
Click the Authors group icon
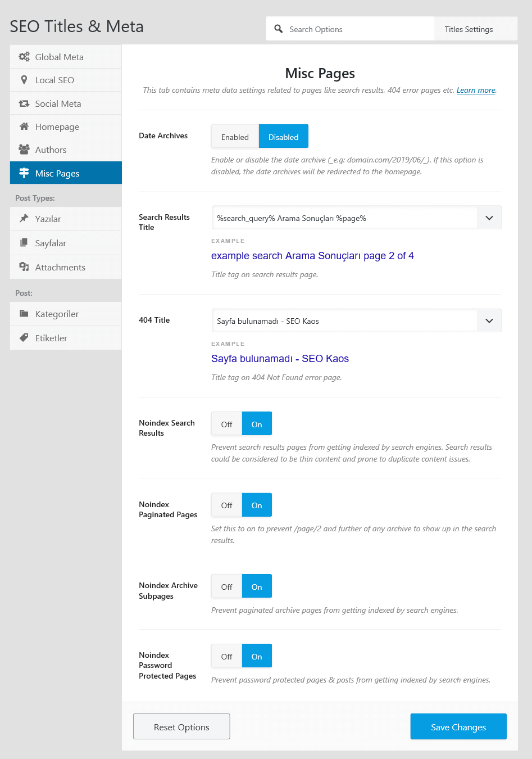point(24,150)
